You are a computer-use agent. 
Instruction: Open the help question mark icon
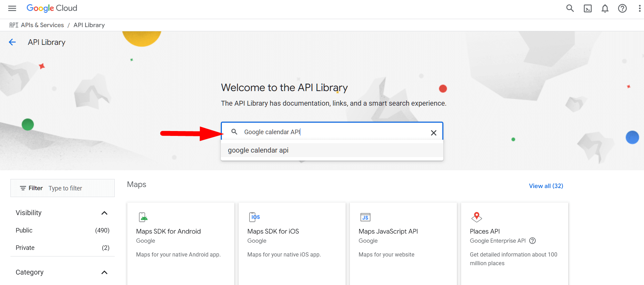coord(622,8)
